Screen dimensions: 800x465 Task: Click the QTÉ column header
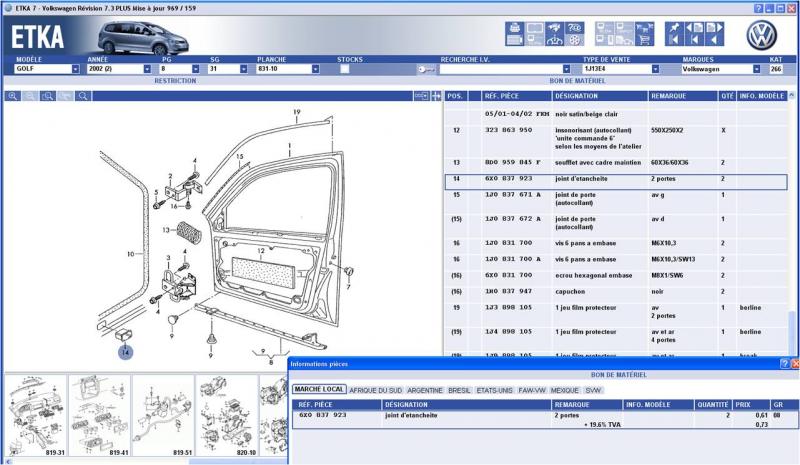(727, 96)
